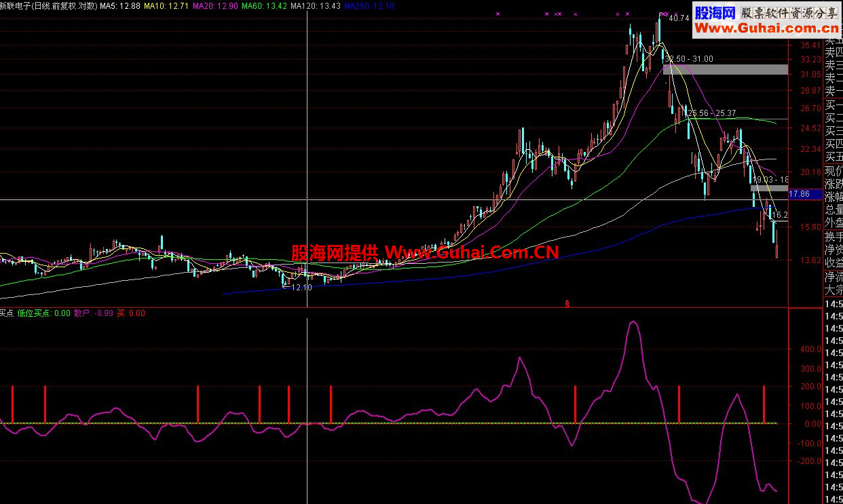This screenshot has width=843, height=504.
Task: Click the 25.56 - 25.37 gap label
Action: pos(713,113)
